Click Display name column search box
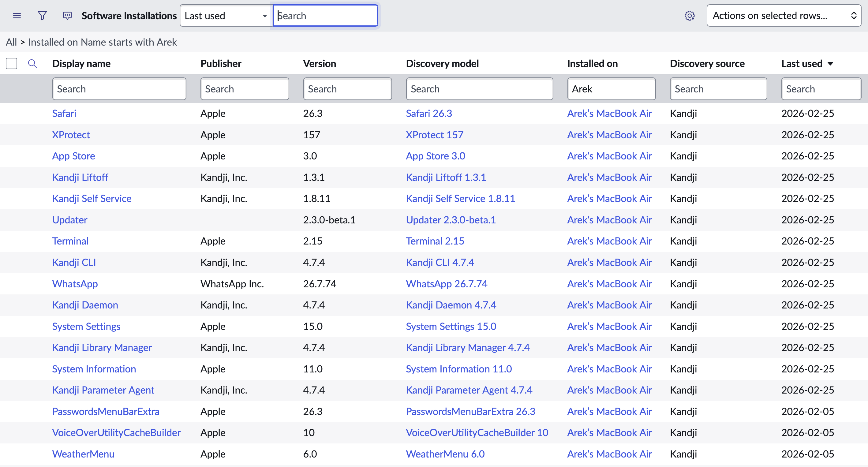This screenshot has width=868, height=467. point(119,89)
